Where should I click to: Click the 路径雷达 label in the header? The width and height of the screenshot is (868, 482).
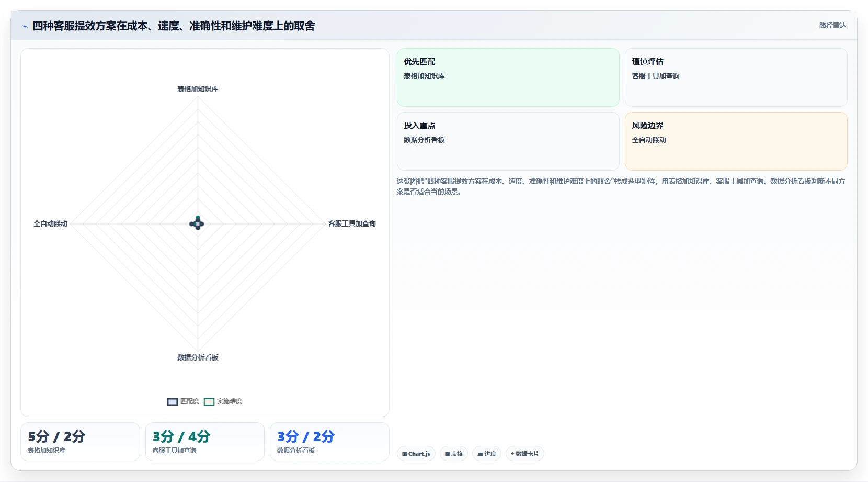(x=832, y=25)
